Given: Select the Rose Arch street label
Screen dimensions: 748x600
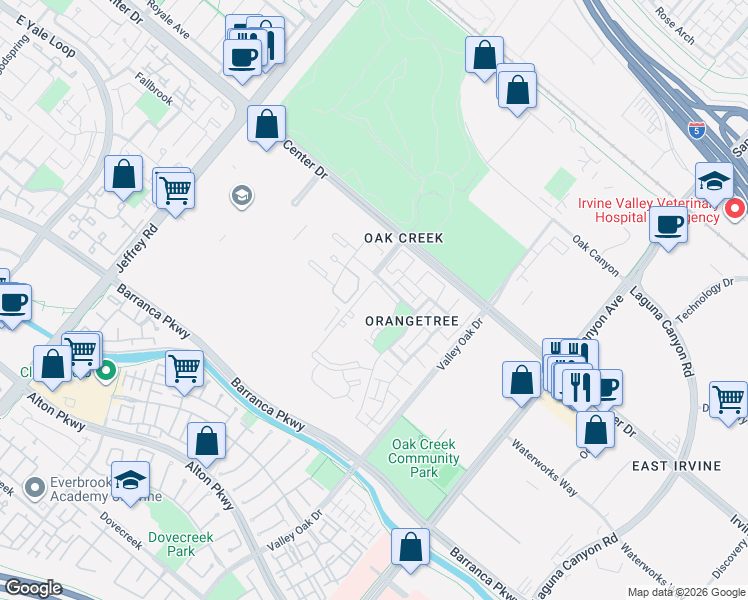Looking at the screenshot, I should [675, 26].
